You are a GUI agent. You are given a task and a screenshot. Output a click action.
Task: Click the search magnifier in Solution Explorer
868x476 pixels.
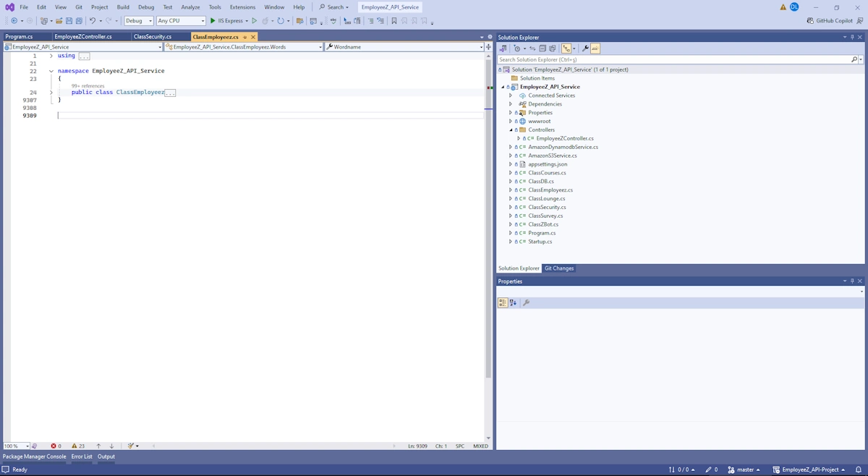[854, 59]
